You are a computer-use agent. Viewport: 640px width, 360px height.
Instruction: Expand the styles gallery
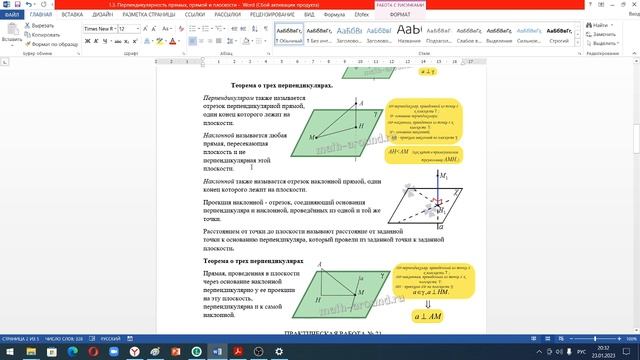point(577,43)
